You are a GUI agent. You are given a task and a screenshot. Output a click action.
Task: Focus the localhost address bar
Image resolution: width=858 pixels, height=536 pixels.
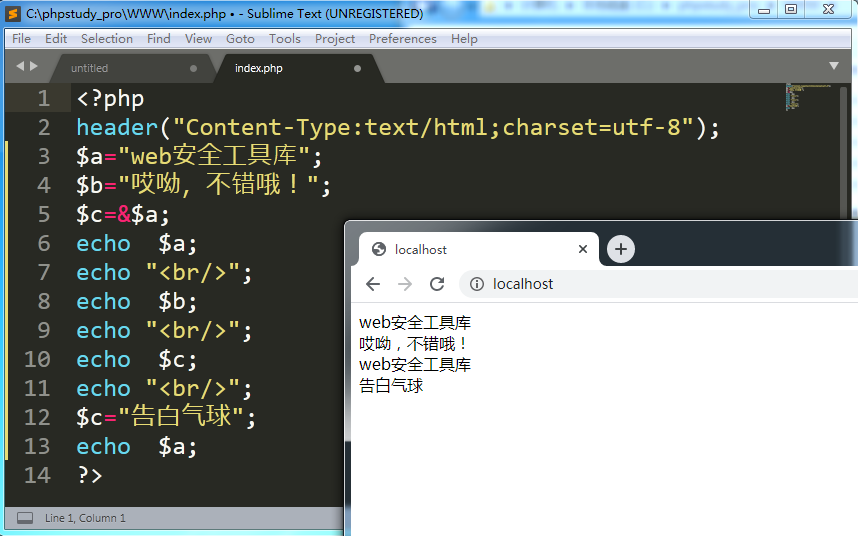(657, 284)
